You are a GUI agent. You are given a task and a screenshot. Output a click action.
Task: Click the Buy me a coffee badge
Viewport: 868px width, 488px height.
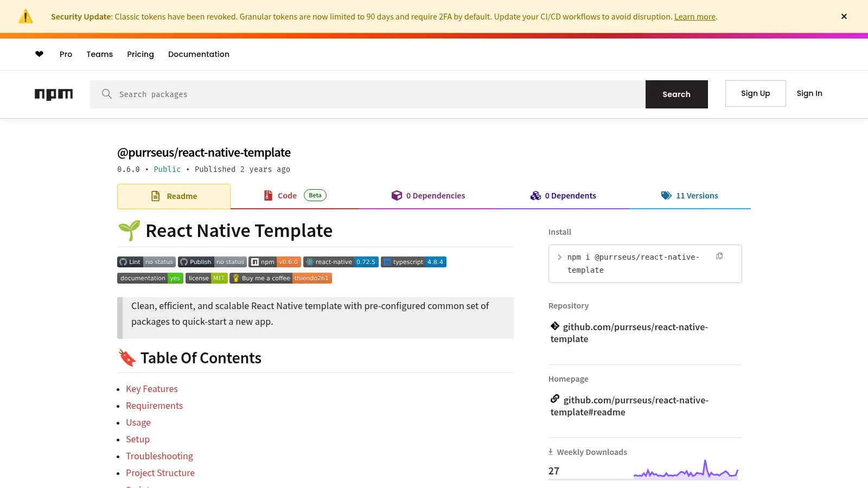pyautogui.click(x=280, y=278)
